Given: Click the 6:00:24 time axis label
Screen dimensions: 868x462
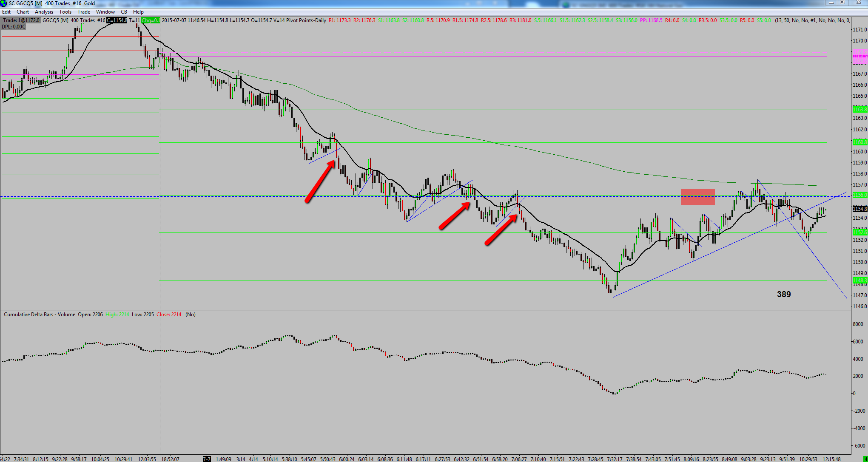Looking at the screenshot, I should pos(346,459).
